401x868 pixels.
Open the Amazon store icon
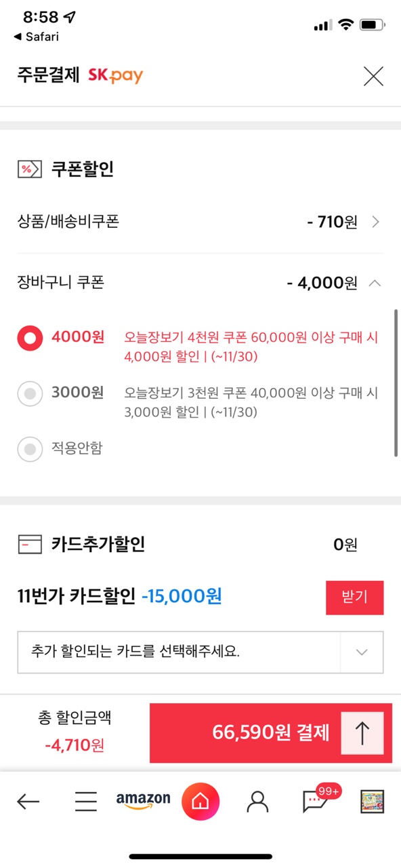(x=143, y=801)
